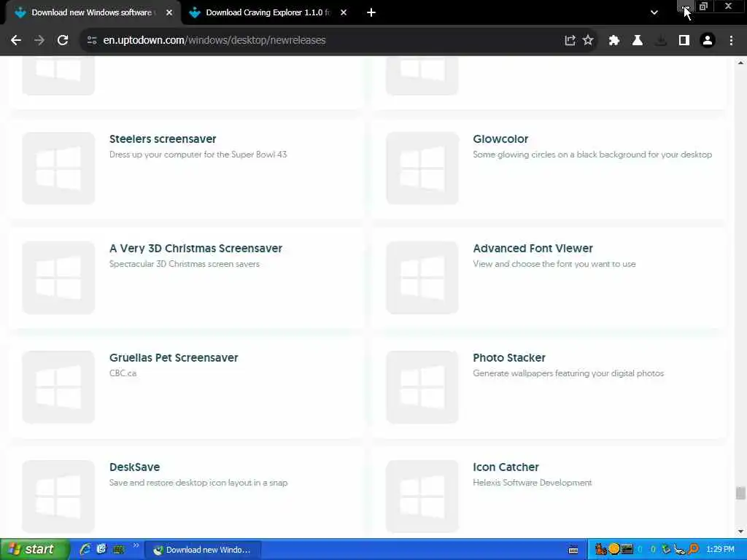747x560 pixels.
Task: Click the A Very 3D Christmas thumbnail
Action: pos(58,278)
